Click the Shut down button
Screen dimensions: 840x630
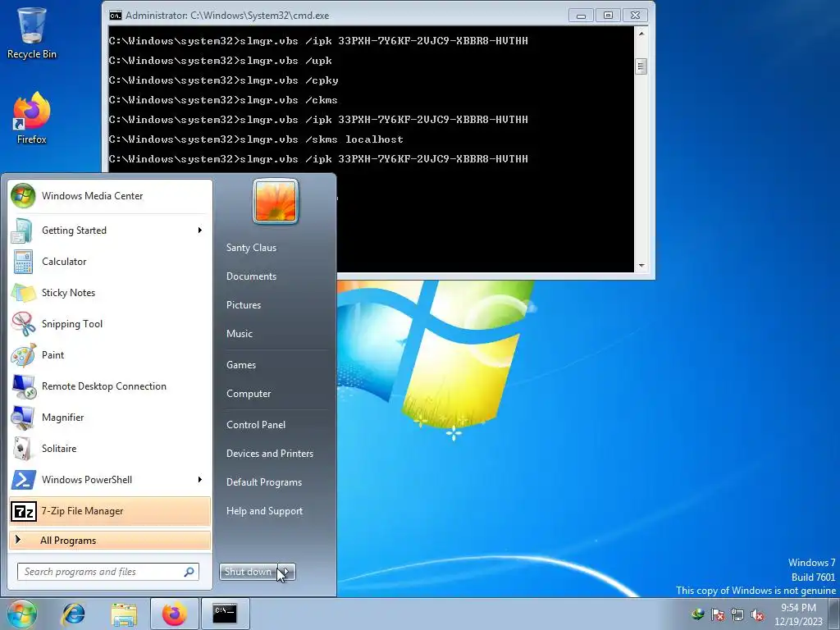point(249,572)
